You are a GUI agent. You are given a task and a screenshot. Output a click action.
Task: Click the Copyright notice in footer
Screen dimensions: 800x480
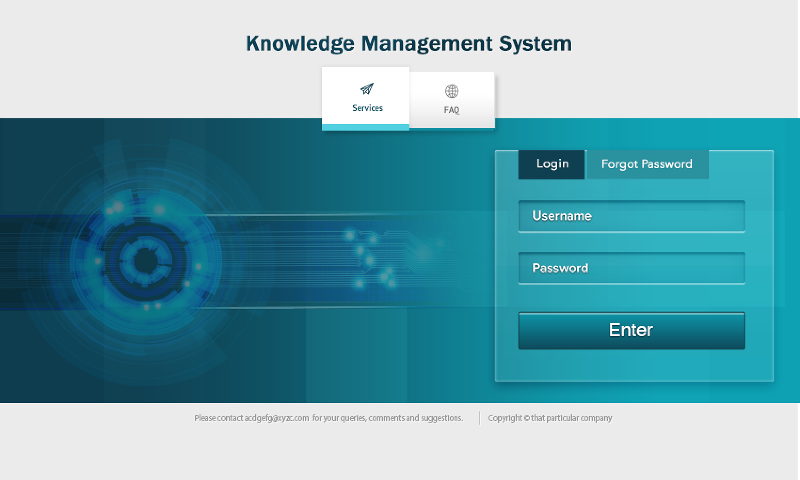pos(509,418)
